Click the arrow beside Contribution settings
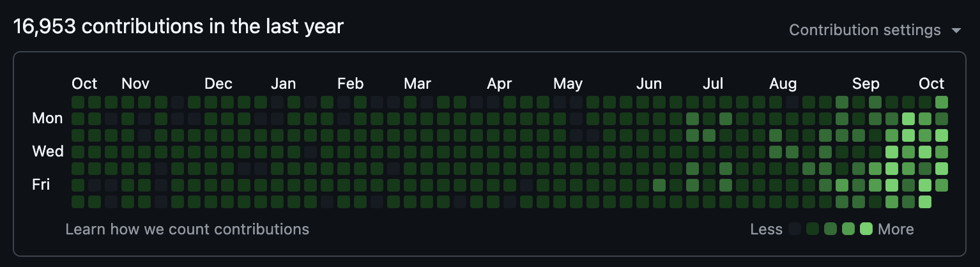The width and height of the screenshot is (980, 267). pos(956,31)
